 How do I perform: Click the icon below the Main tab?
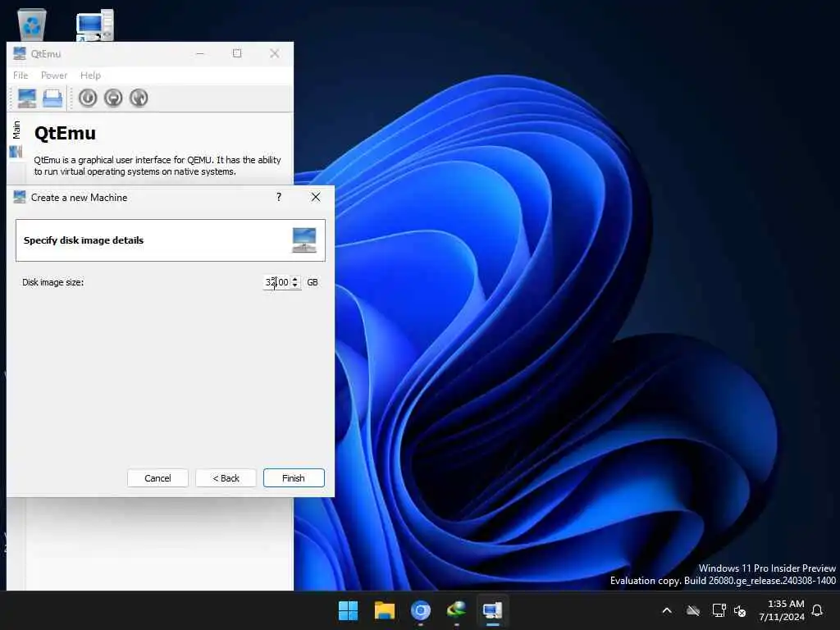point(16,152)
